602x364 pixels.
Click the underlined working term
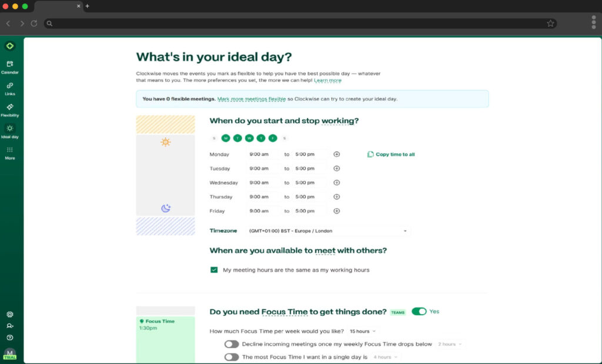[x=337, y=121]
